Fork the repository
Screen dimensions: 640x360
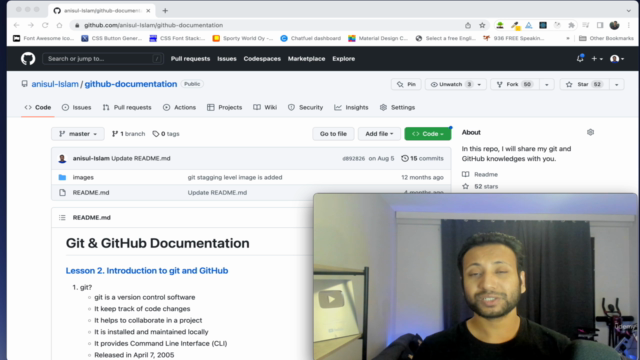pyautogui.click(x=515, y=84)
